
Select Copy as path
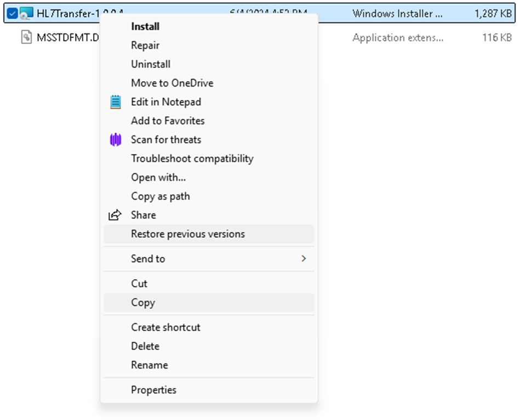[x=161, y=196]
